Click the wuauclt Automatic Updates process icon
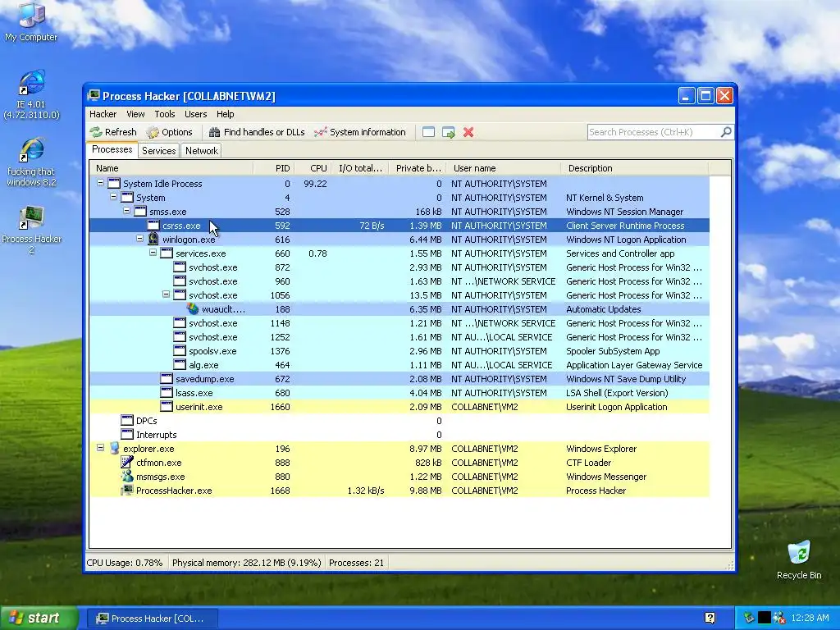Screen dimensions: 840x630 [193, 309]
